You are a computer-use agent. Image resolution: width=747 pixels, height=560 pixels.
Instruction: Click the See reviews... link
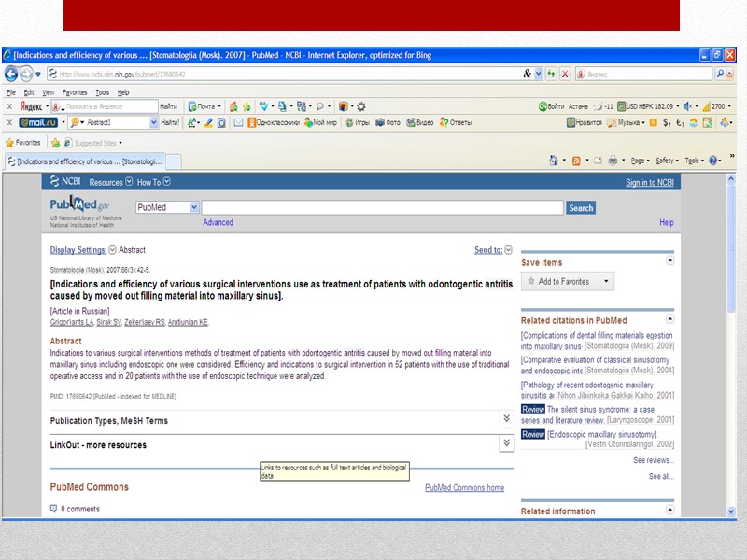[653, 460]
